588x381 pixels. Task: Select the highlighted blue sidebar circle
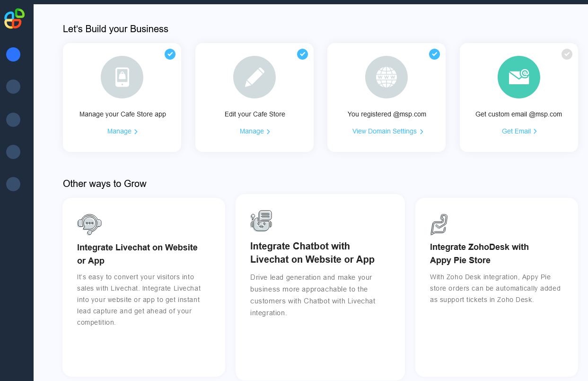coord(13,54)
